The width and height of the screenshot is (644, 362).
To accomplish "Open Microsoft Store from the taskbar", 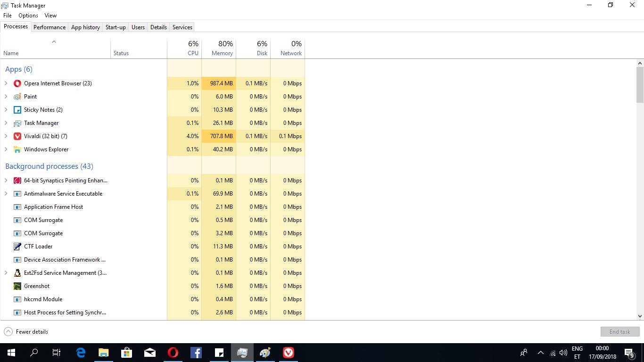I will [x=127, y=353].
